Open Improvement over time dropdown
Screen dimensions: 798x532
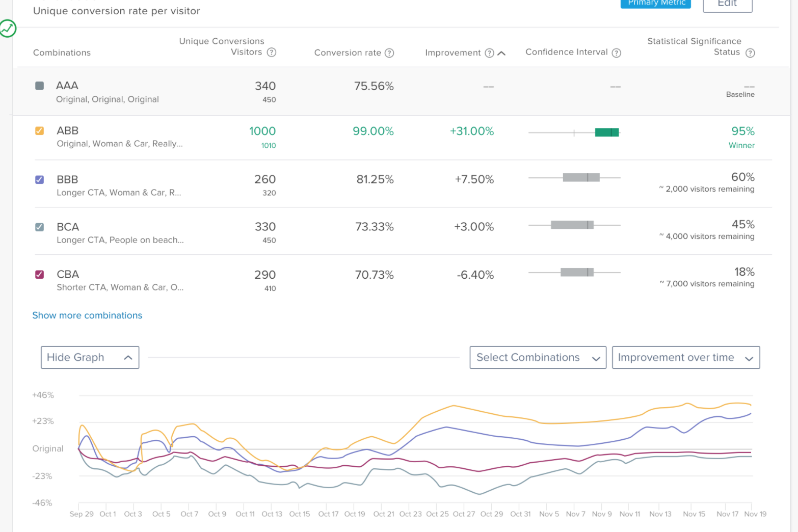[x=685, y=358]
